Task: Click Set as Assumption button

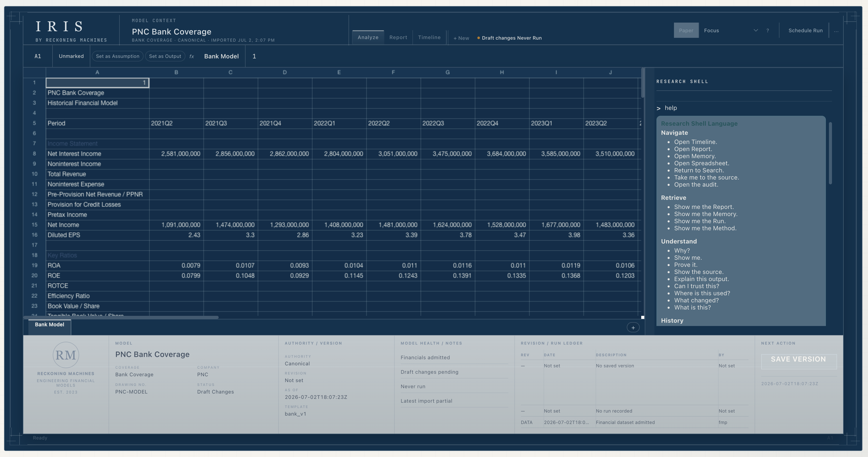Action: pyautogui.click(x=117, y=56)
